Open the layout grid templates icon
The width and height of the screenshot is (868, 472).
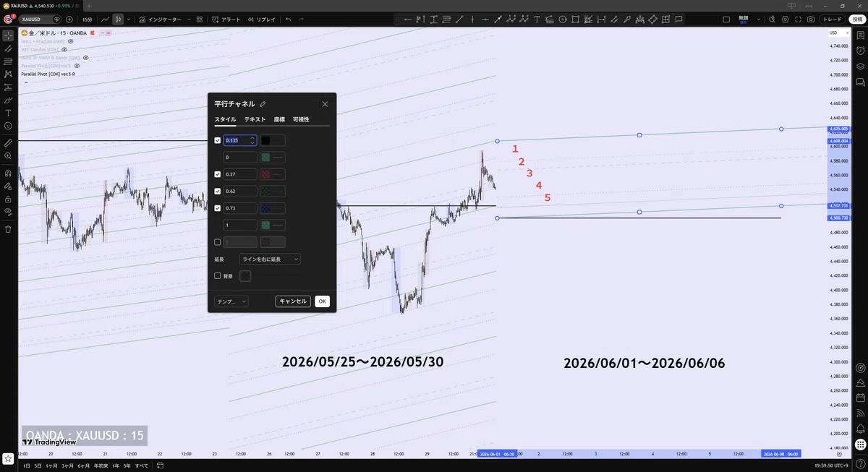point(199,20)
